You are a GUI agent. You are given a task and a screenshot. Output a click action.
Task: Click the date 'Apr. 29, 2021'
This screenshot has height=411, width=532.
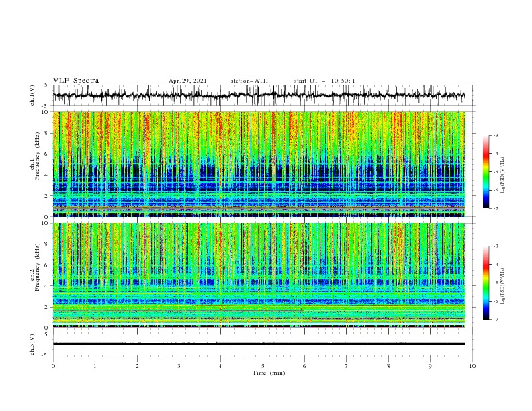(x=187, y=81)
